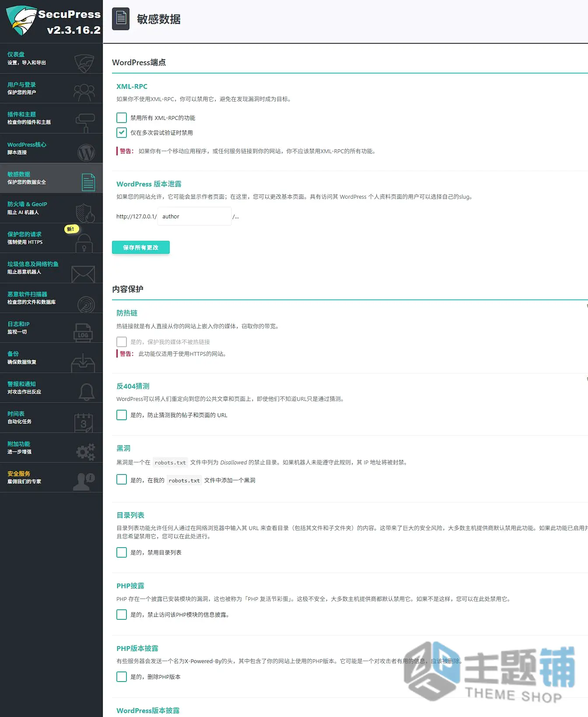This screenshot has width=588, height=717.
Task: Open the 用户与登录 menu item
Action: tap(51, 89)
